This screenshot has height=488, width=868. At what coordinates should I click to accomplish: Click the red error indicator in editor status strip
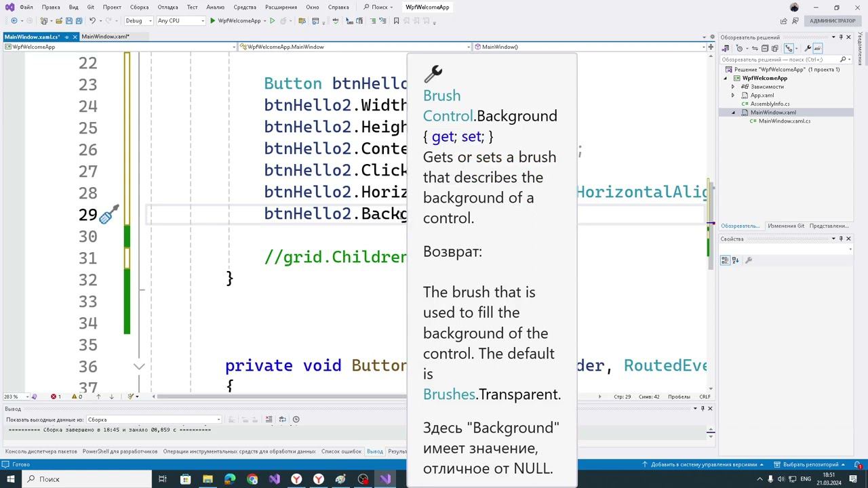55,396
